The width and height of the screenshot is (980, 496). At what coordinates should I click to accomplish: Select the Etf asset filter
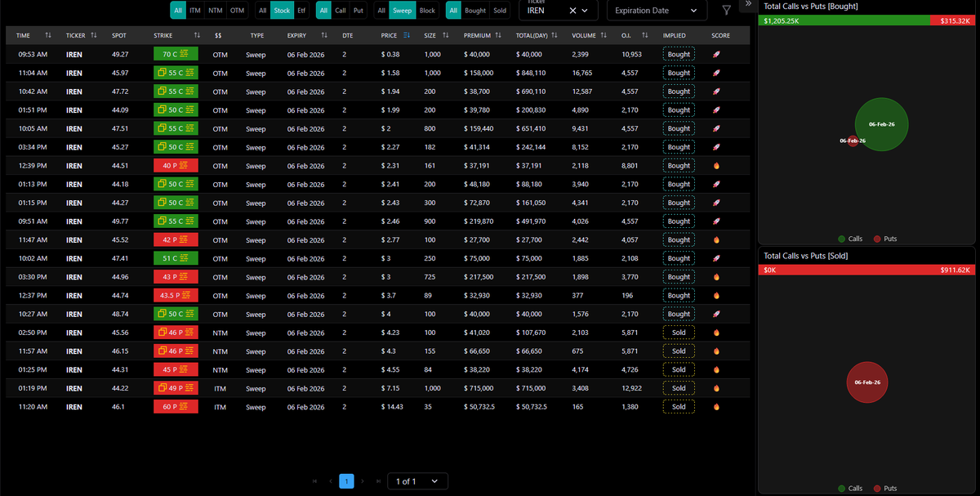[301, 11]
